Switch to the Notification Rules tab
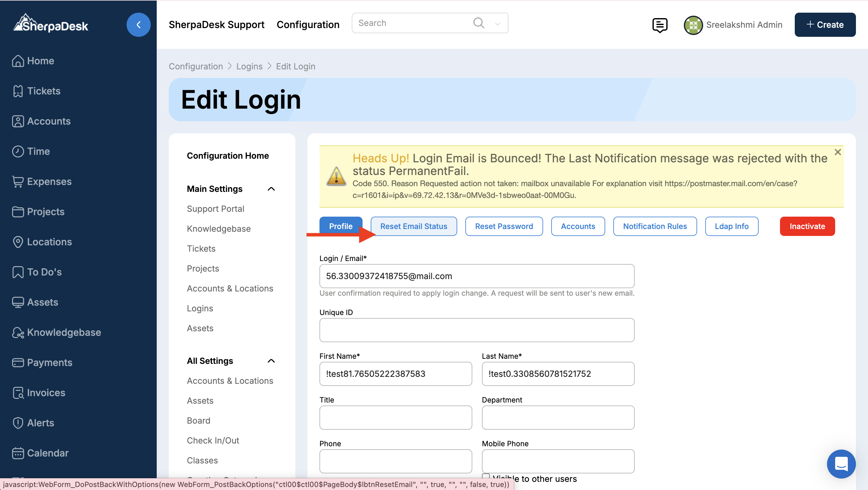 (655, 226)
